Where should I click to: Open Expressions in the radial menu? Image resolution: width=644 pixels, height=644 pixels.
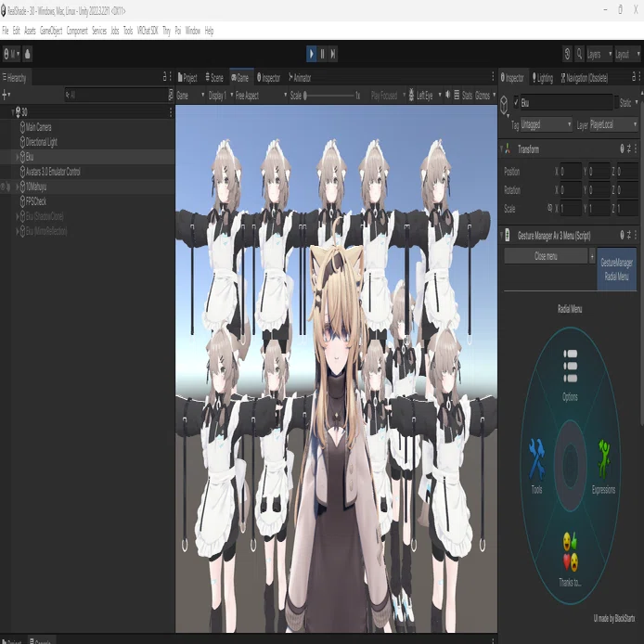tap(603, 467)
